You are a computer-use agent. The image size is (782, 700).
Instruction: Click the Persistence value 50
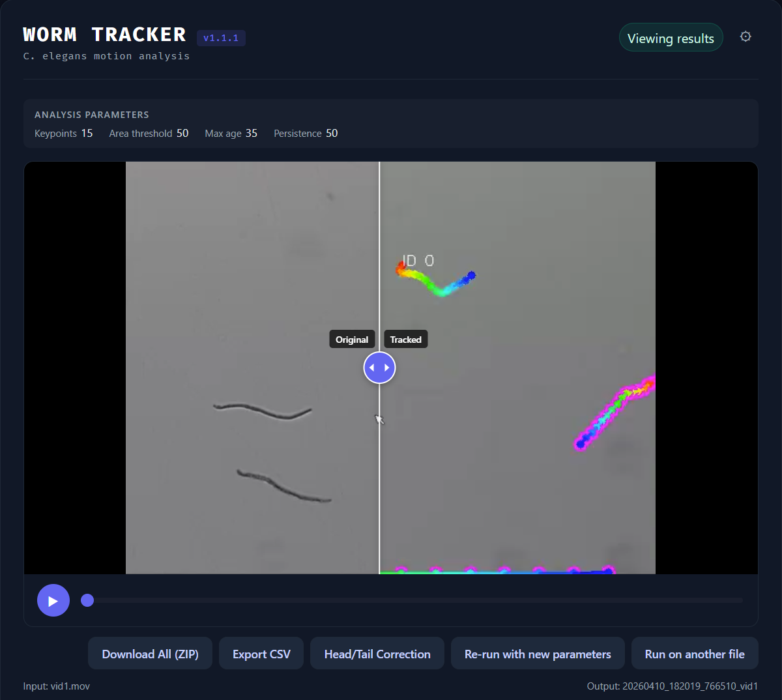pos(332,133)
